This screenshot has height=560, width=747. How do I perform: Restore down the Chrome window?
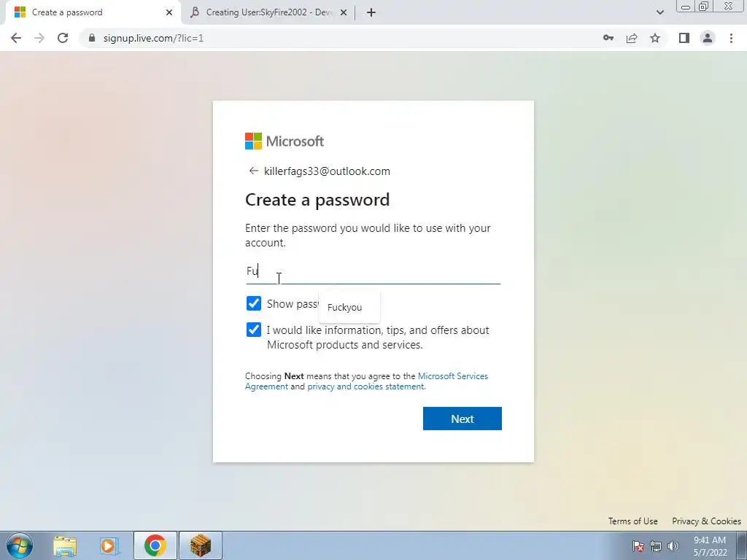click(x=703, y=7)
